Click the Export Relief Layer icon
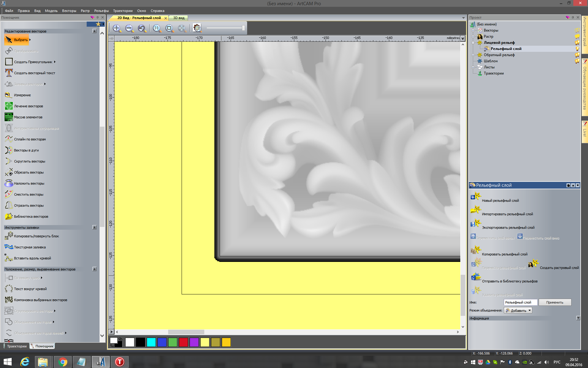Screen dimensions: 588x368 [476, 224]
